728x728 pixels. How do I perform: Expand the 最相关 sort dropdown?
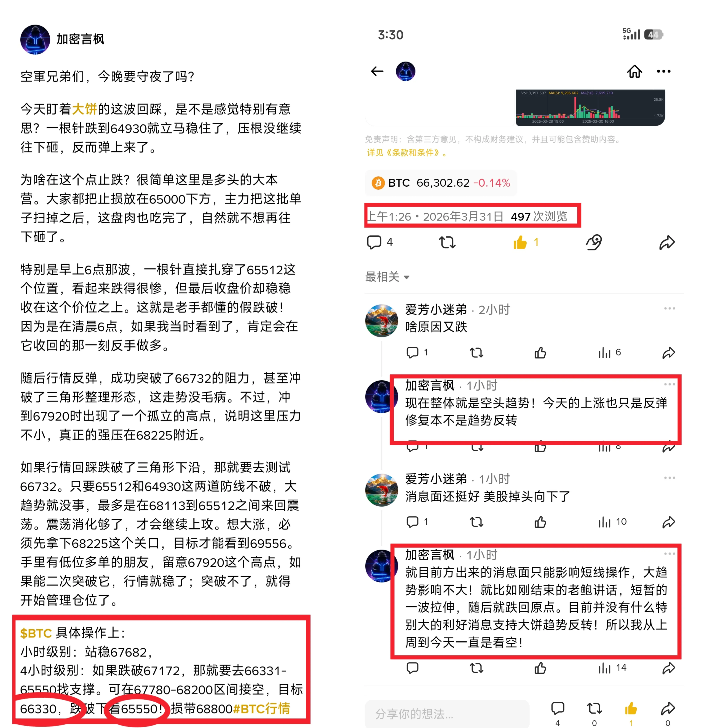[387, 277]
